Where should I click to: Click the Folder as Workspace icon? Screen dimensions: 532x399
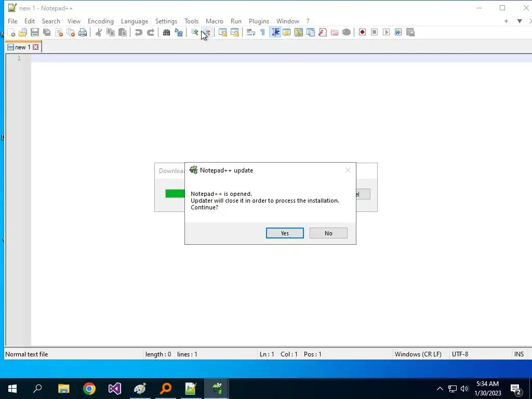[x=335, y=33]
